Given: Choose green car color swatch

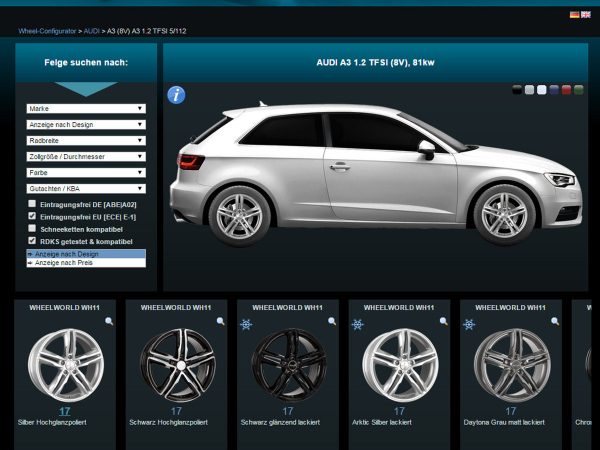Looking at the screenshot, I should [579, 90].
